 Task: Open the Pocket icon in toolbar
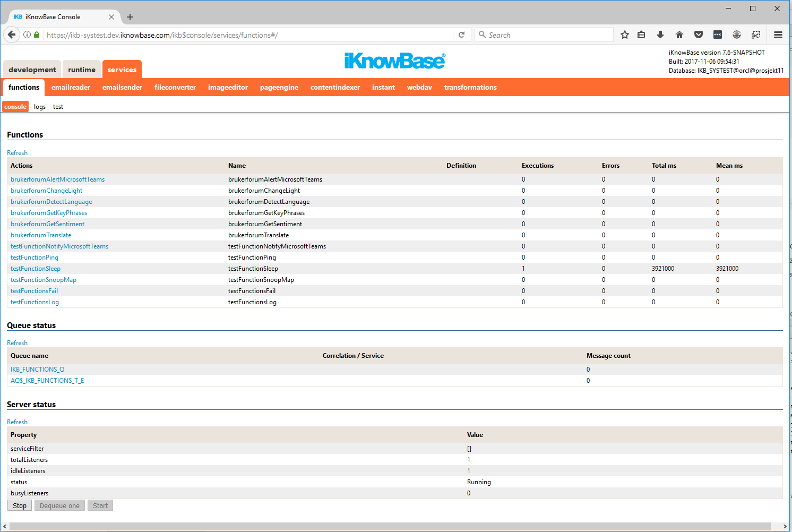pyautogui.click(x=699, y=35)
